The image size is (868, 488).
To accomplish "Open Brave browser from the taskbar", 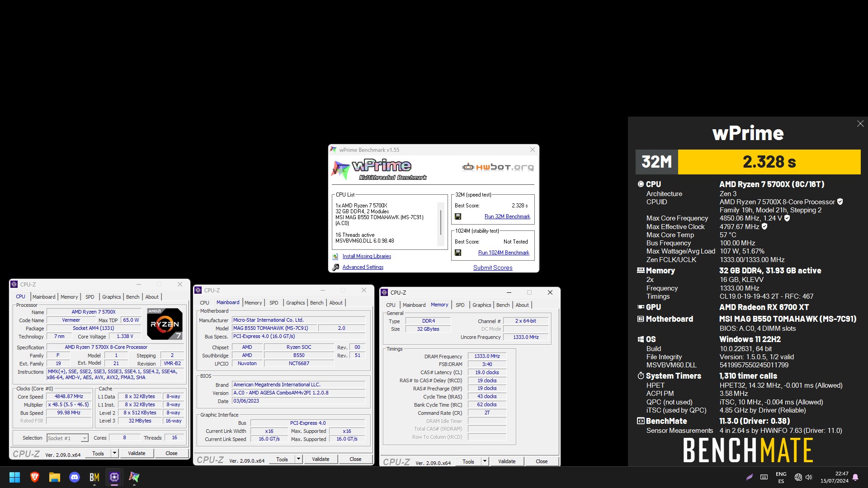I will (35, 477).
